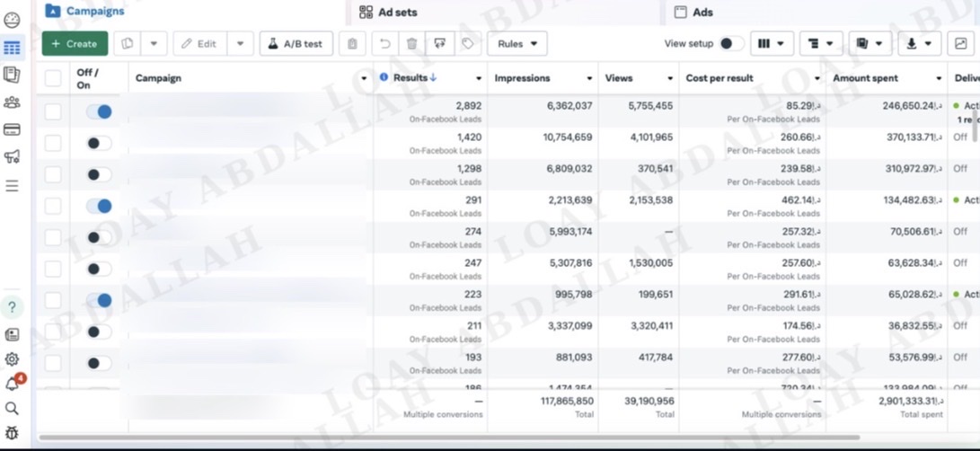Turn on the campaign with 274 results
The image size is (980, 451).
[99, 238]
